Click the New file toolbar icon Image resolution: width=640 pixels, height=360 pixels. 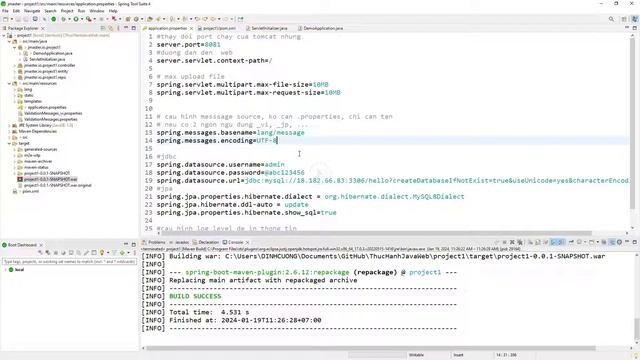click(x=6, y=19)
